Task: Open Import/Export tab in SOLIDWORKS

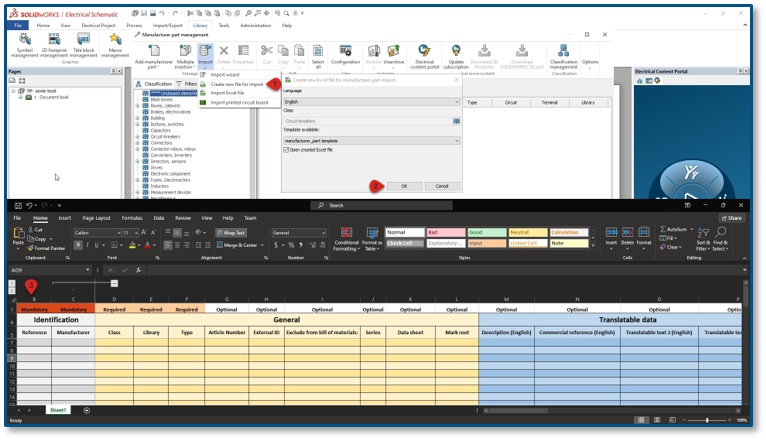Action: point(168,25)
